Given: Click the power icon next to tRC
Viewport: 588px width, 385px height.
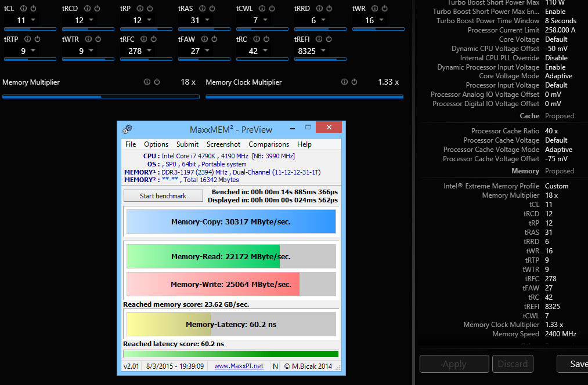Looking at the screenshot, I should click(266, 39).
